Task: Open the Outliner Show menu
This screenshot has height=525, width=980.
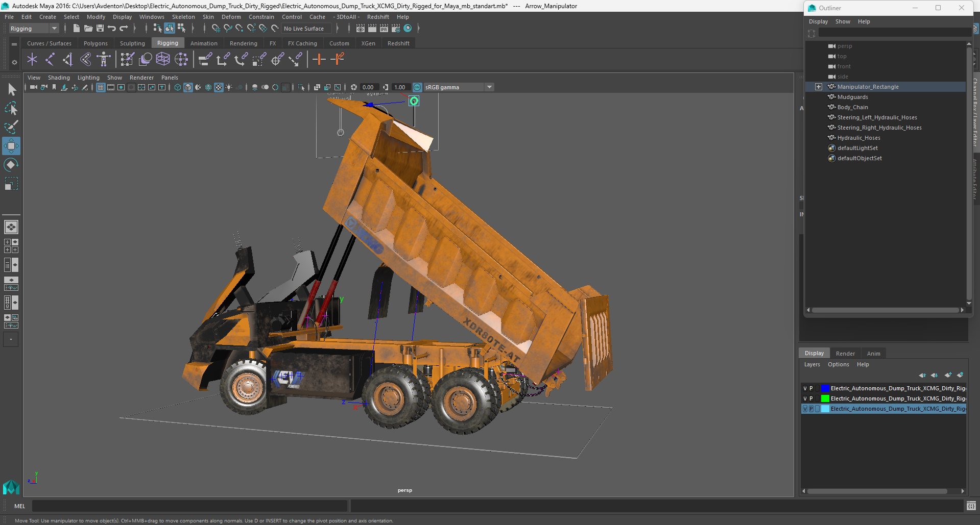Action: coord(843,21)
